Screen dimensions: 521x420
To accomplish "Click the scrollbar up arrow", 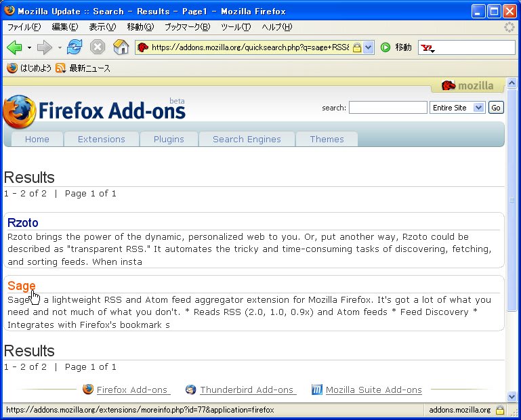I will [x=512, y=83].
